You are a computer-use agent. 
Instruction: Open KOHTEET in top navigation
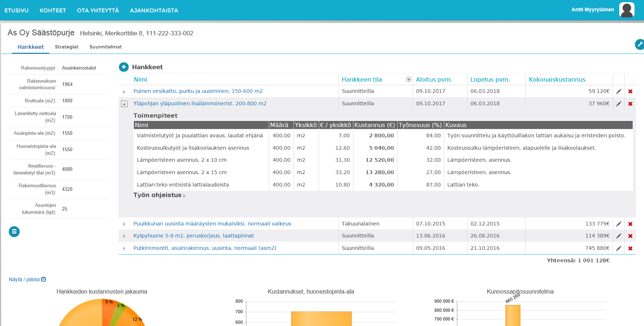tap(53, 11)
